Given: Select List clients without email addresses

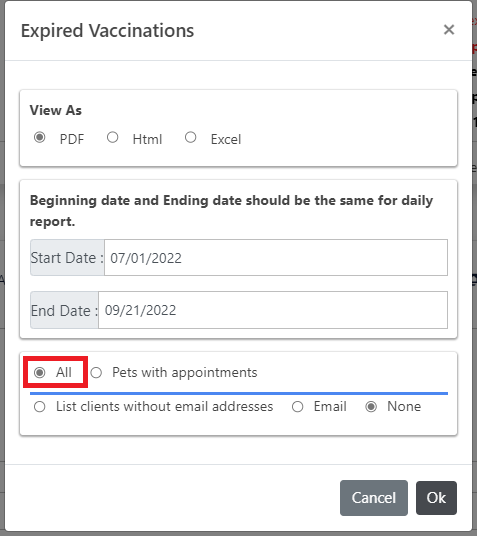Looking at the screenshot, I should pyautogui.click(x=40, y=407).
